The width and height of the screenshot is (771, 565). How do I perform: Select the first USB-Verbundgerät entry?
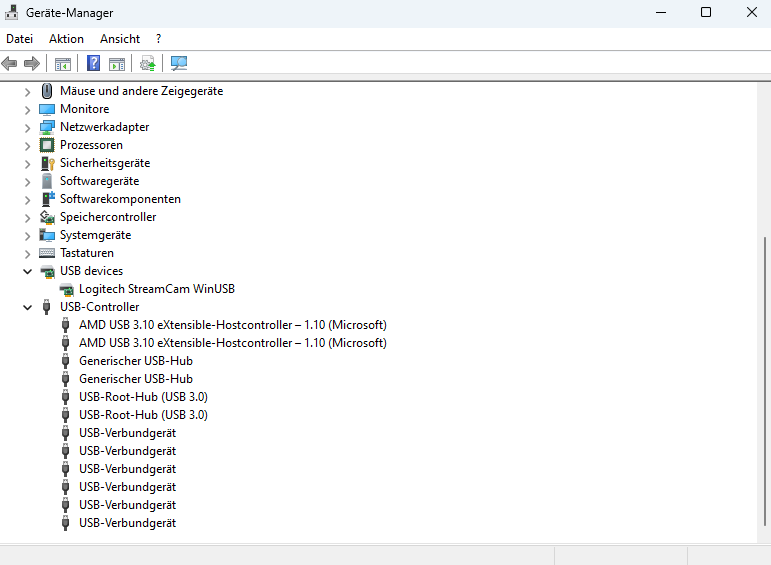(127, 433)
